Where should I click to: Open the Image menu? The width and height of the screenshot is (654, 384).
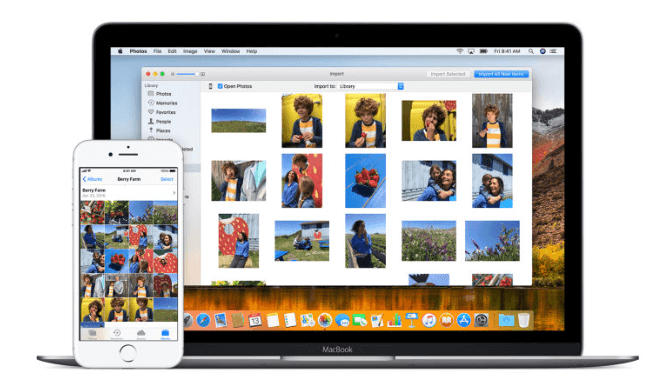coord(190,51)
